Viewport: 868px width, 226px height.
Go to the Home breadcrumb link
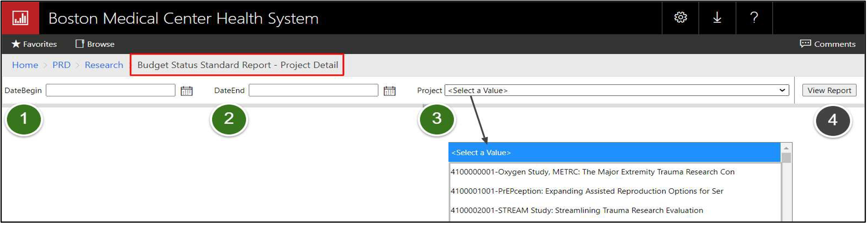tap(25, 65)
